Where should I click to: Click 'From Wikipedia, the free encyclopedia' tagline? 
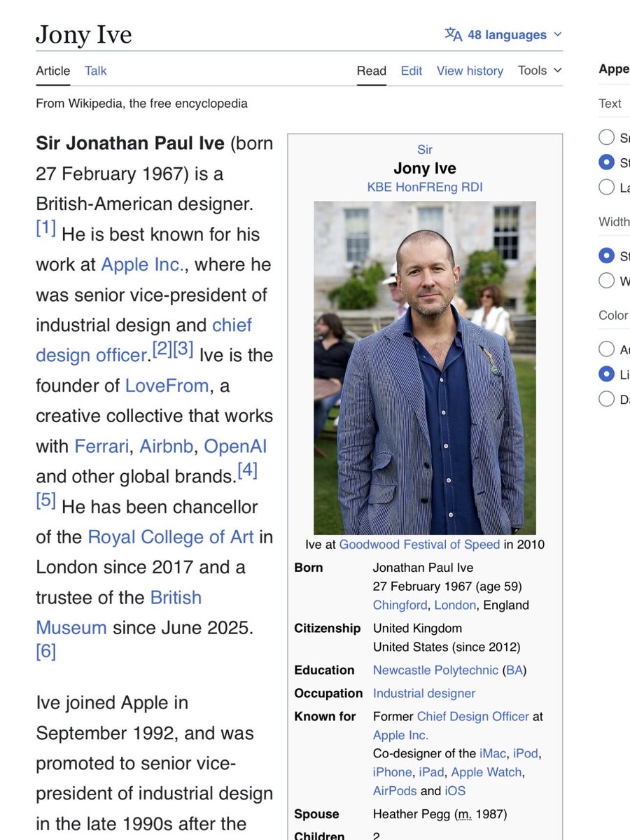point(142,104)
